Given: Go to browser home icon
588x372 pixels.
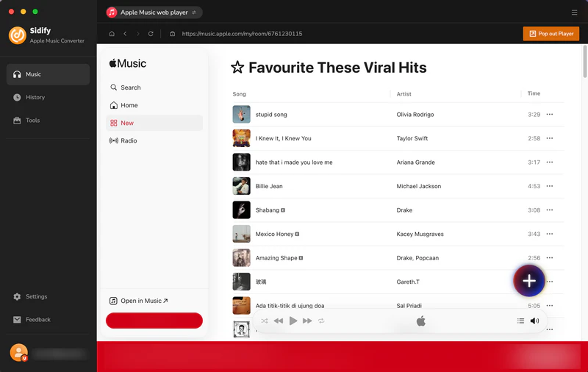Looking at the screenshot, I should (112, 34).
